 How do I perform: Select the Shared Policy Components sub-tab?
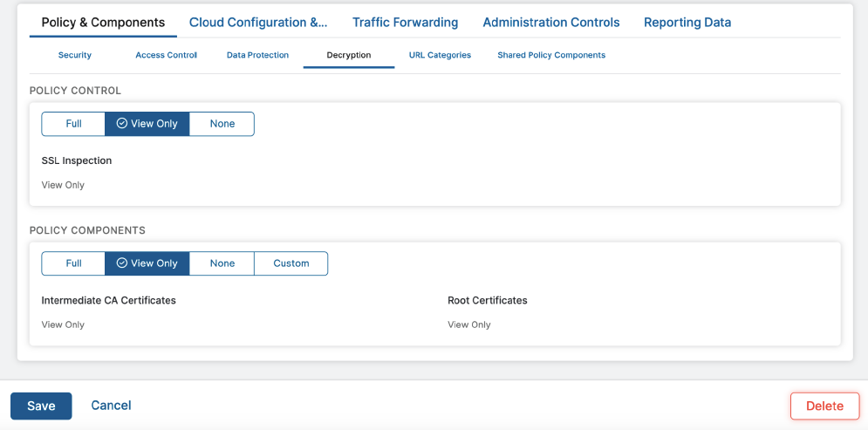[x=551, y=55]
